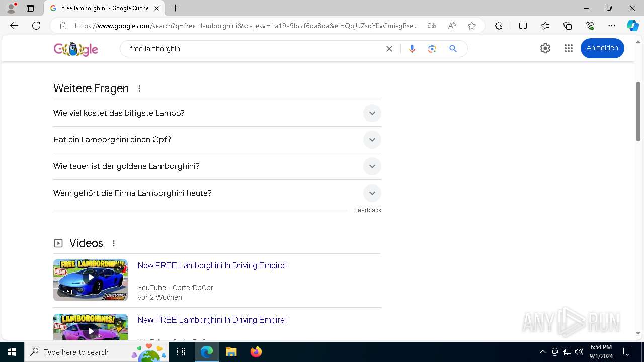The image size is (644, 362).
Task: Clear the search box text
Action: (x=389, y=49)
